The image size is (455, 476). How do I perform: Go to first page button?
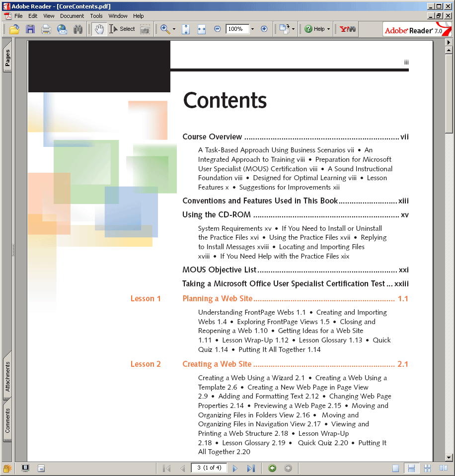coord(166,468)
